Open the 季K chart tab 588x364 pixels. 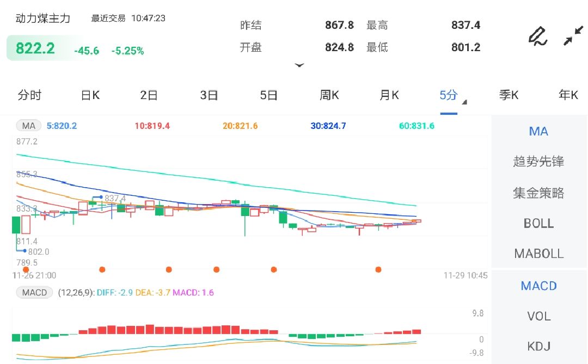tap(509, 95)
